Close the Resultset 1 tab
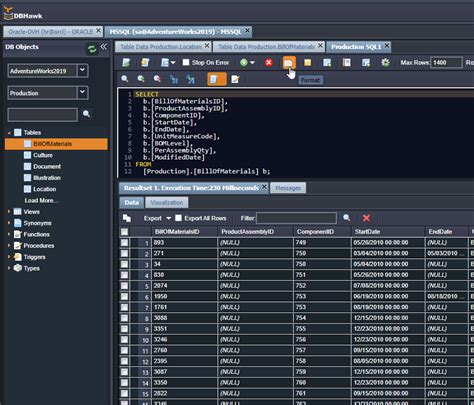Image resolution: width=474 pixels, height=405 pixels. tap(264, 187)
